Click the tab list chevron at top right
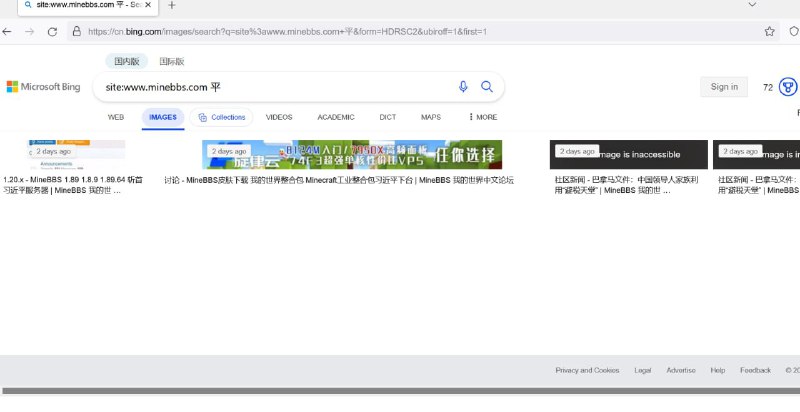 click(x=752, y=5)
